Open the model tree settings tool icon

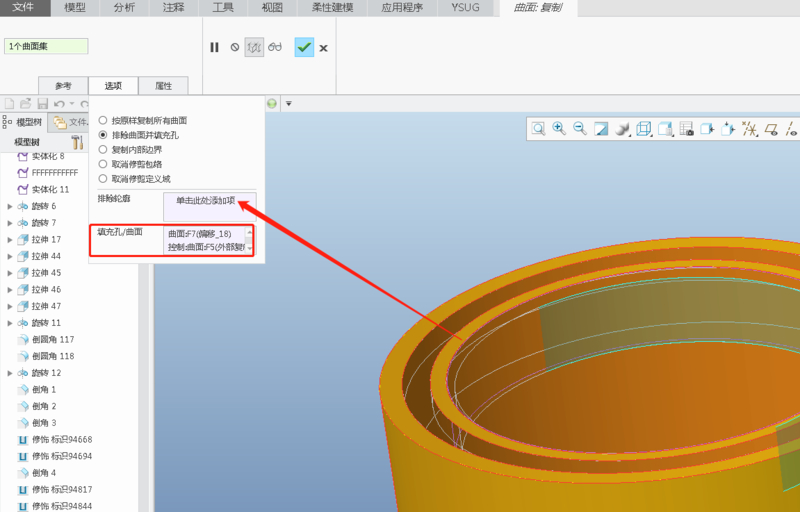[77, 142]
